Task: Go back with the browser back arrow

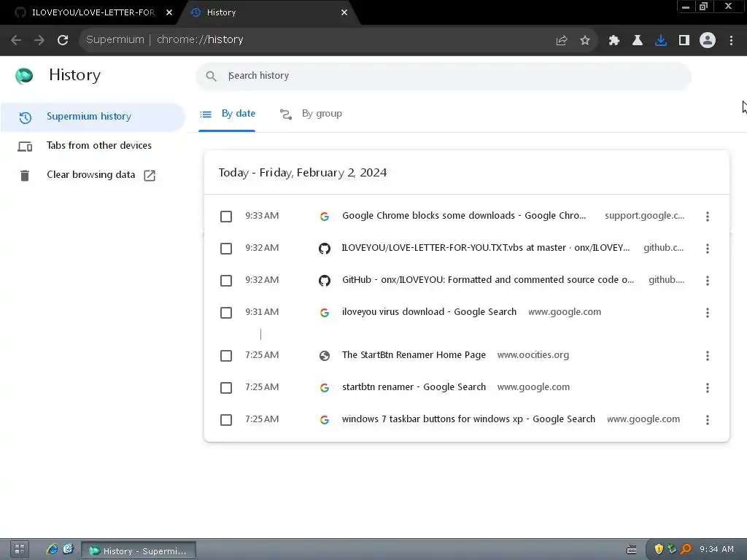Action: tap(16, 40)
